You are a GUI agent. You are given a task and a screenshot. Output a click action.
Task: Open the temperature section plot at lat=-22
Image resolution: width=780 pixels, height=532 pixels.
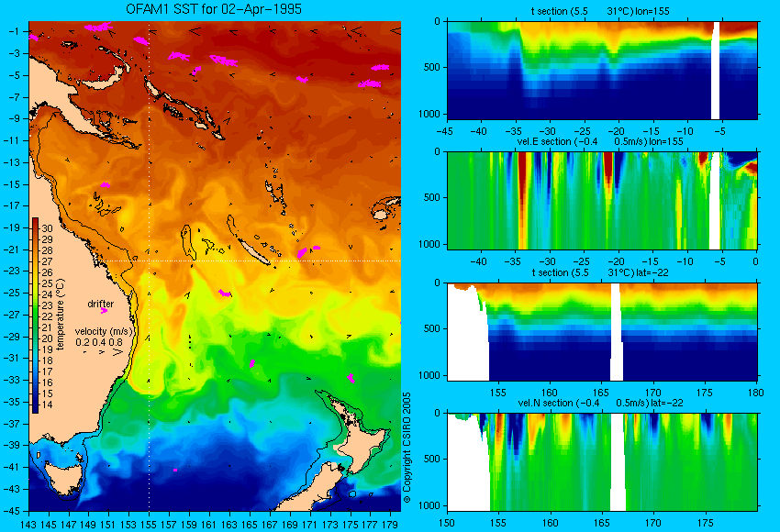(602, 332)
